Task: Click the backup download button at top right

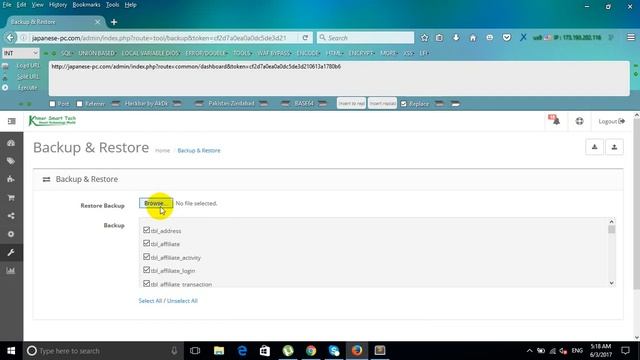Action: coord(594,147)
